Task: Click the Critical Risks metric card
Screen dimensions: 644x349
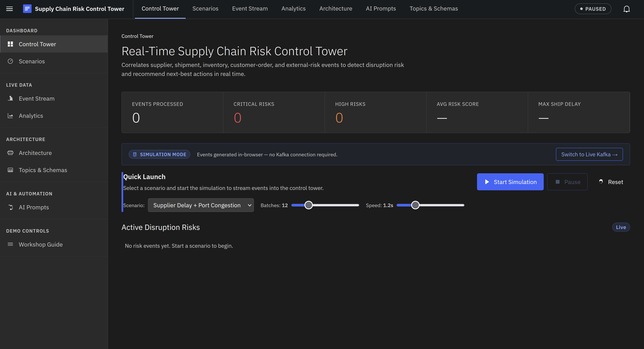Action: point(274,112)
